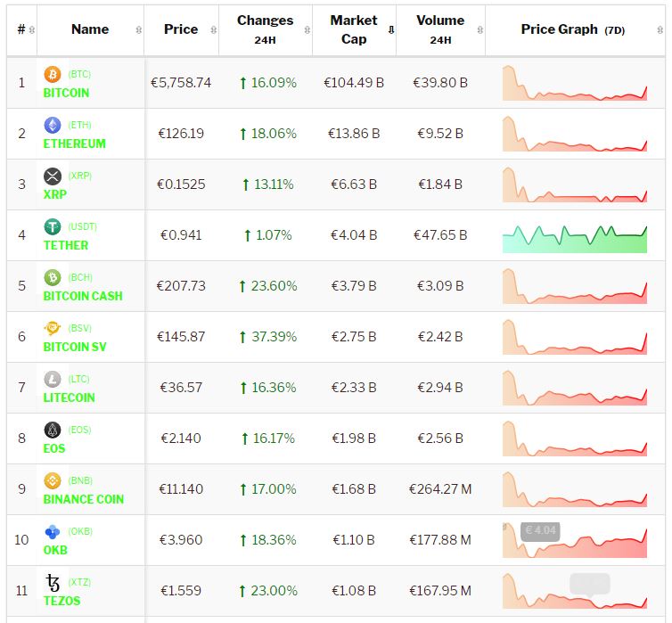Click the €4.04 tooltip on OKB graph

pos(539,531)
